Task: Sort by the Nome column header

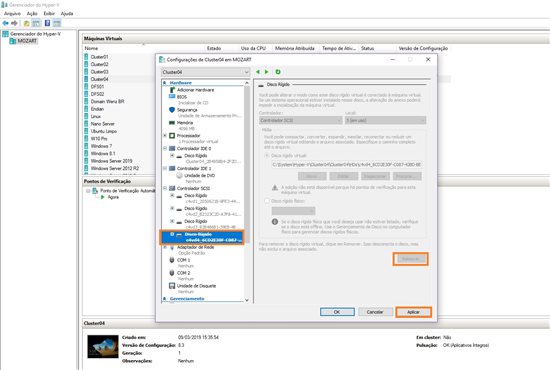Action: (91, 48)
